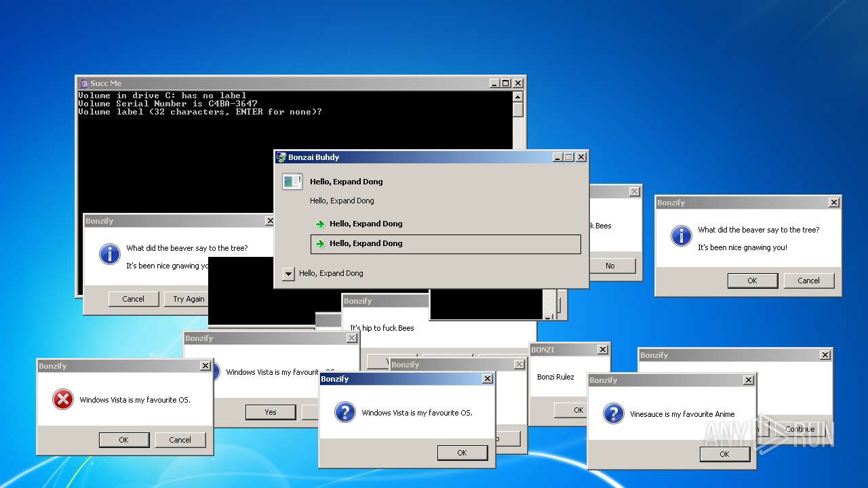The image size is (868, 488).
Task: Click the volume label prompt line in the console
Action: tap(200, 112)
